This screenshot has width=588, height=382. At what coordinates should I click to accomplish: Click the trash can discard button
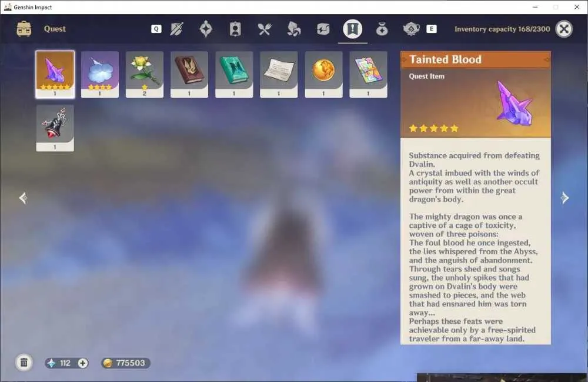click(24, 363)
